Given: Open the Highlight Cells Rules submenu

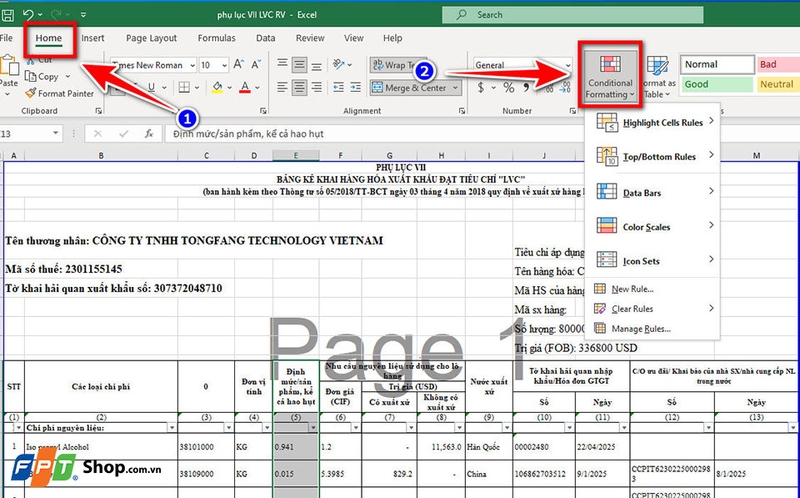Looking at the screenshot, I should (x=653, y=122).
